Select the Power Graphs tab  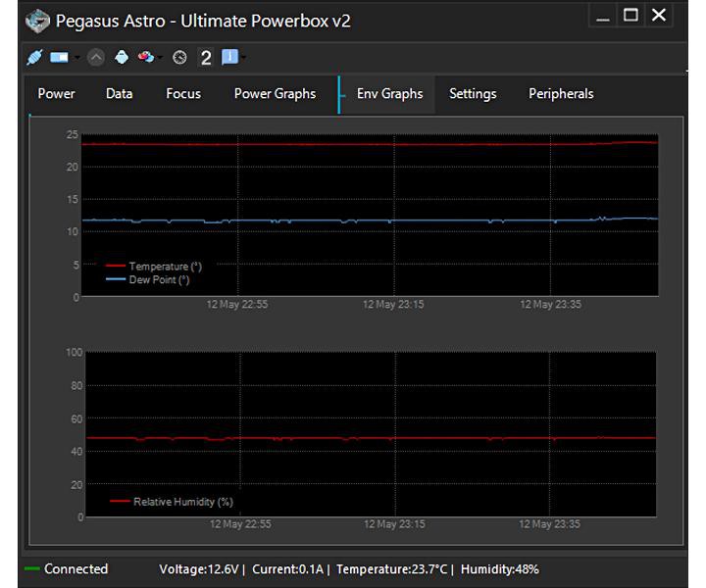(x=275, y=94)
